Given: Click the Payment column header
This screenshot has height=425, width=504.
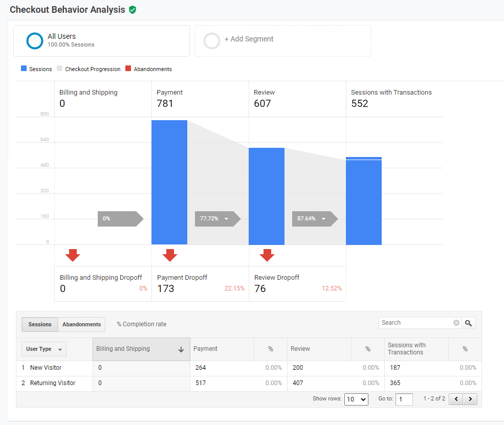Looking at the screenshot, I should coord(222,349).
